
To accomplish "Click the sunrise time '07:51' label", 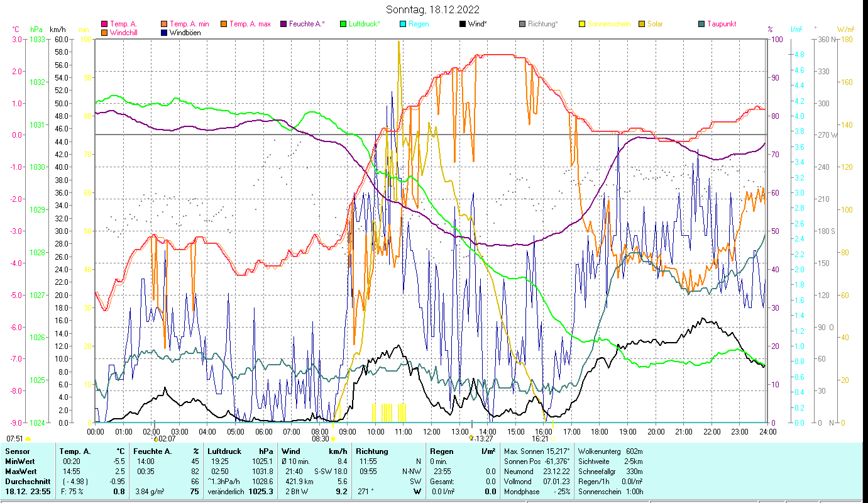I will (x=14, y=439).
